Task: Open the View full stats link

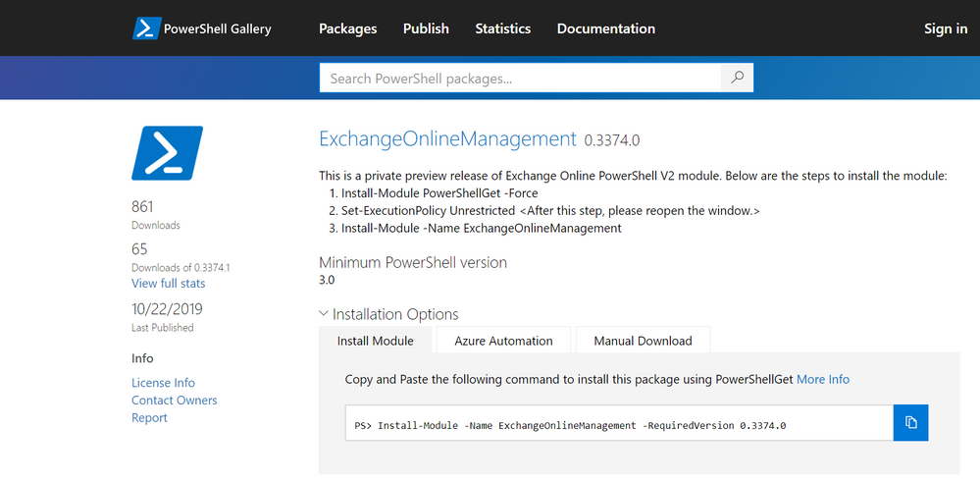Action: pos(168,284)
